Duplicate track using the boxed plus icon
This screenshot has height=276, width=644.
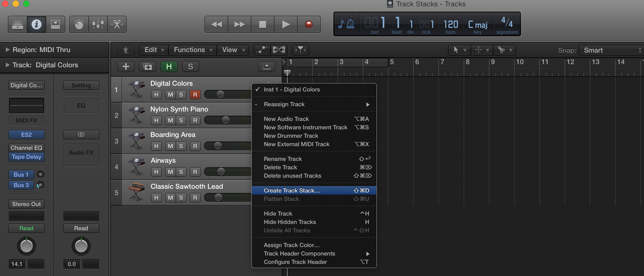pos(147,67)
